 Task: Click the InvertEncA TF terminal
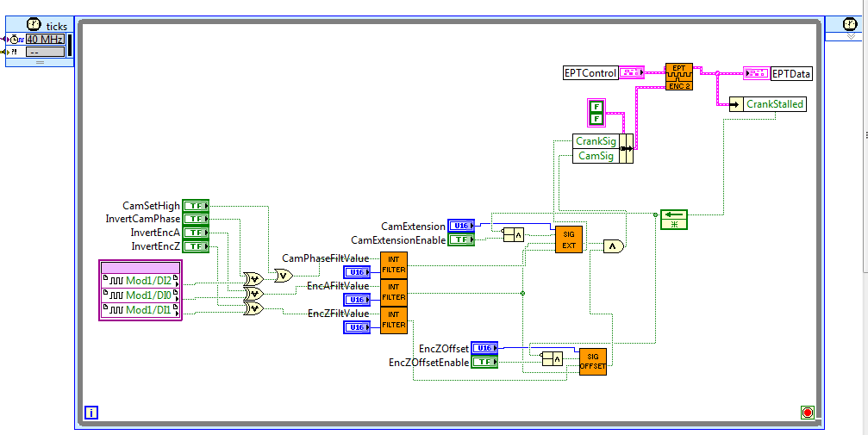pyautogui.click(x=196, y=233)
